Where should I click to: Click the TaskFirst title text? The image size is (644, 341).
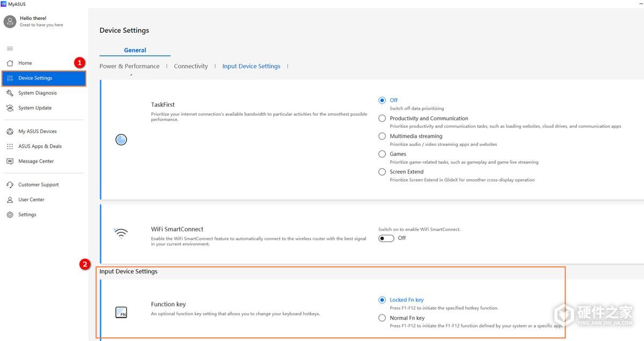click(x=163, y=105)
